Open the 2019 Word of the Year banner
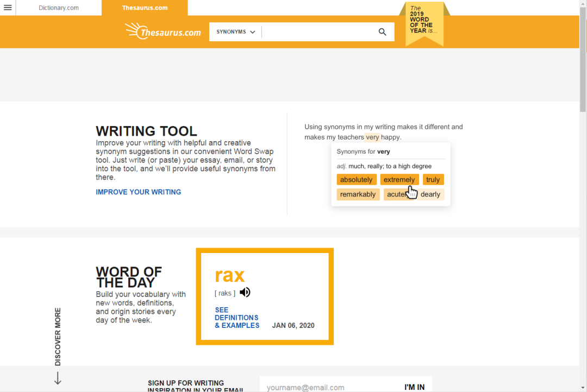Image resolution: width=587 pixels, height=392 pixels. click(x=424, y=23)
